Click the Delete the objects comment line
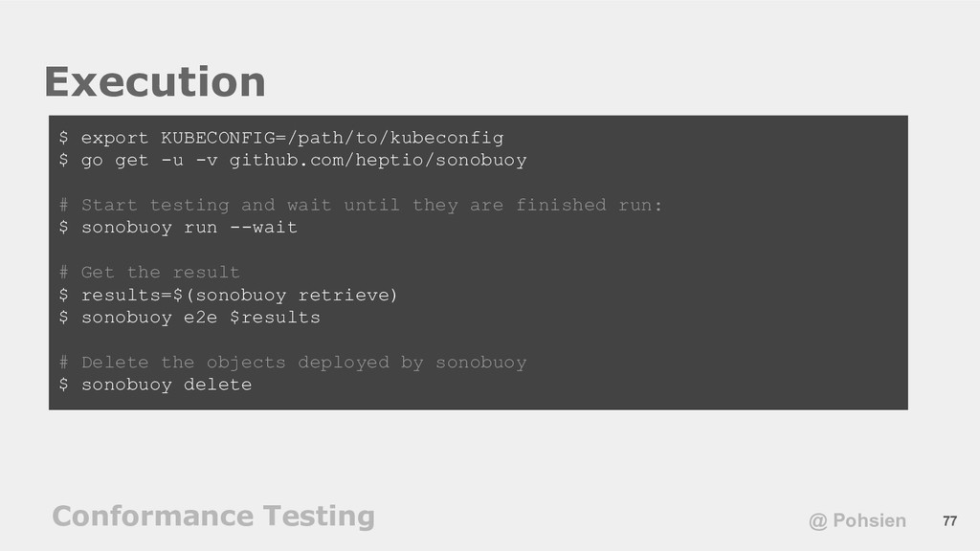The width and height of the screenshot is (980, 551). (293, 363)
